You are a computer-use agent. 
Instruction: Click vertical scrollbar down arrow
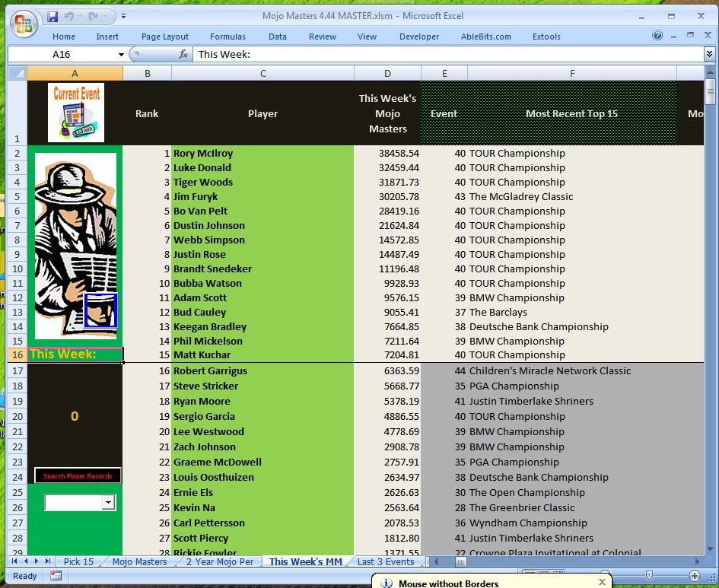click(x=710, y=548)
